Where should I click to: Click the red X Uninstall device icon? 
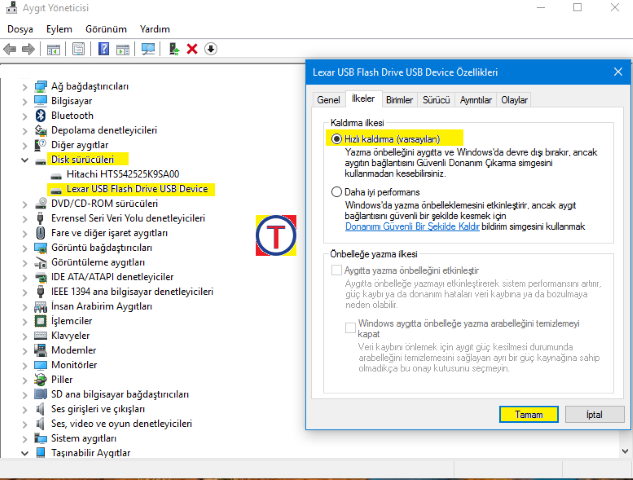click(192, 49)
